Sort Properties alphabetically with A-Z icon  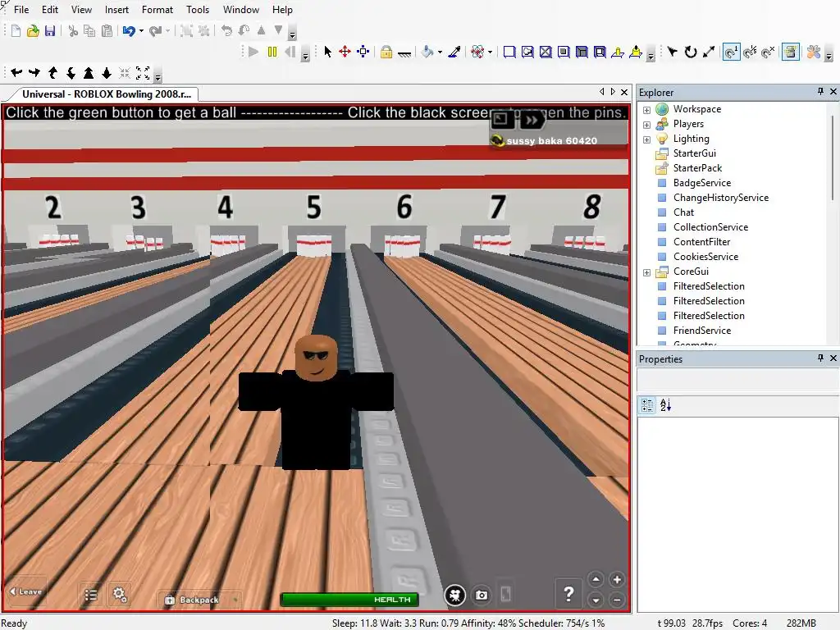pos(665,405)
